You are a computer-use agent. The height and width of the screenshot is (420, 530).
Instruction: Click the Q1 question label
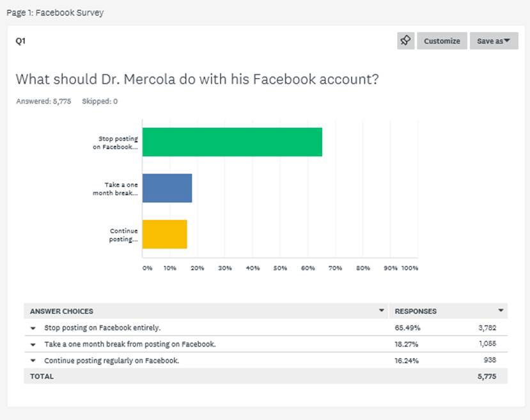point(20,41)
